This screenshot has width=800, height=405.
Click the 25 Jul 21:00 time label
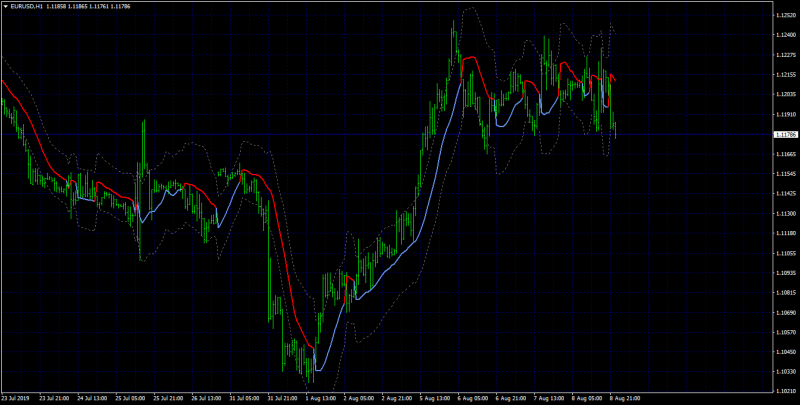coord(168,398)
